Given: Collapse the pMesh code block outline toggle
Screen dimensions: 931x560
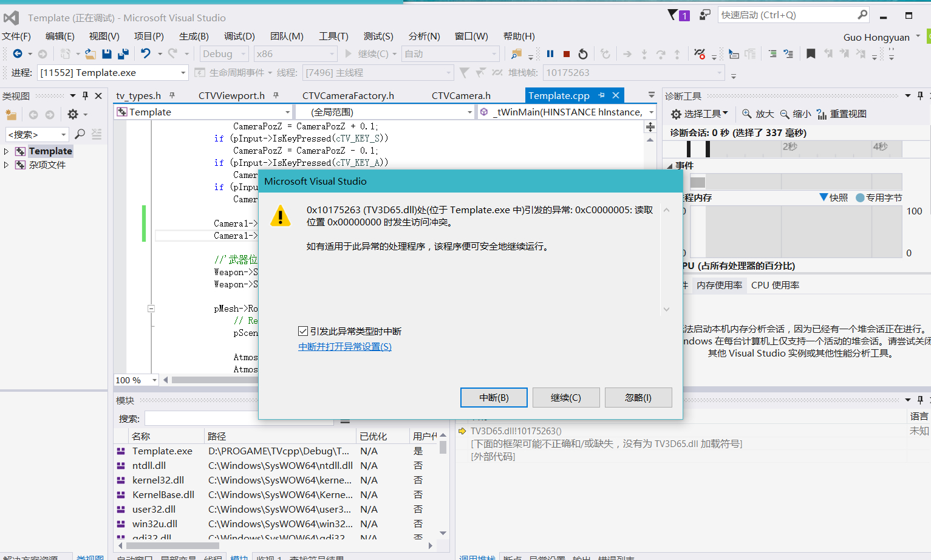Looking at the screenshot, I should click(151, 309).
